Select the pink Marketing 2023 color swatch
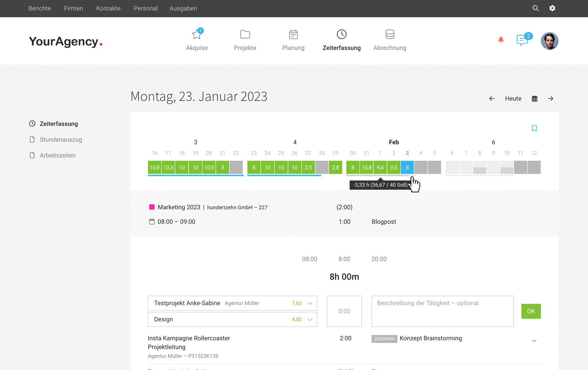Image resolution: width=588 pixels, height=370 pixels. [x=152, y=207]
